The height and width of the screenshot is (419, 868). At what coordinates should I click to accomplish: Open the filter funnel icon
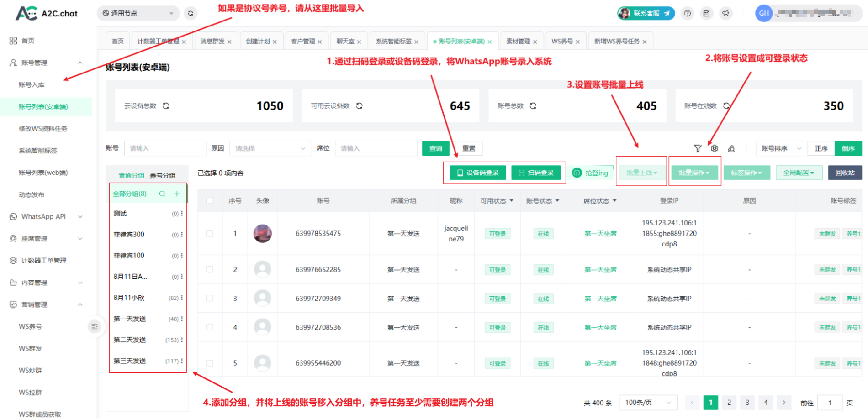tap(698, 148)
